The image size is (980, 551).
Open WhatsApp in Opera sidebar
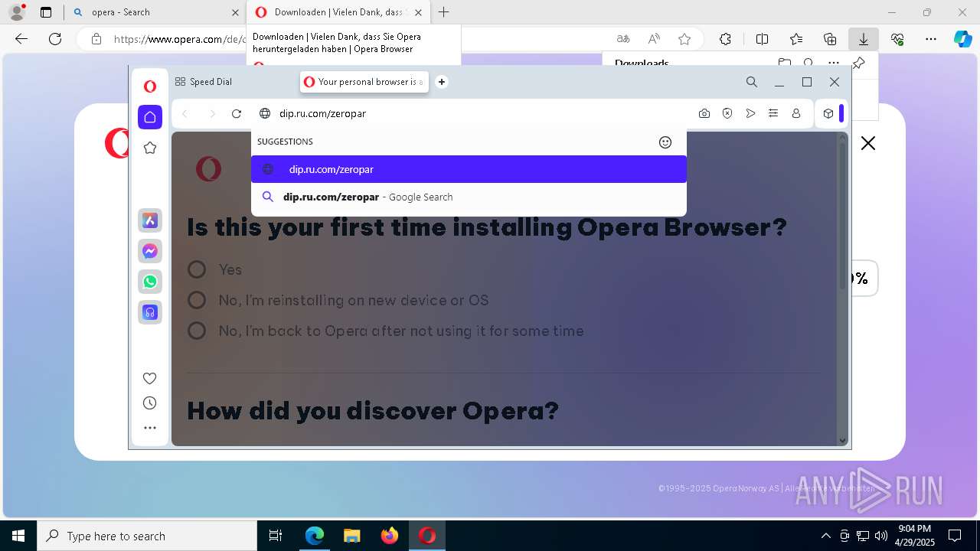click(x=150, y=282)
